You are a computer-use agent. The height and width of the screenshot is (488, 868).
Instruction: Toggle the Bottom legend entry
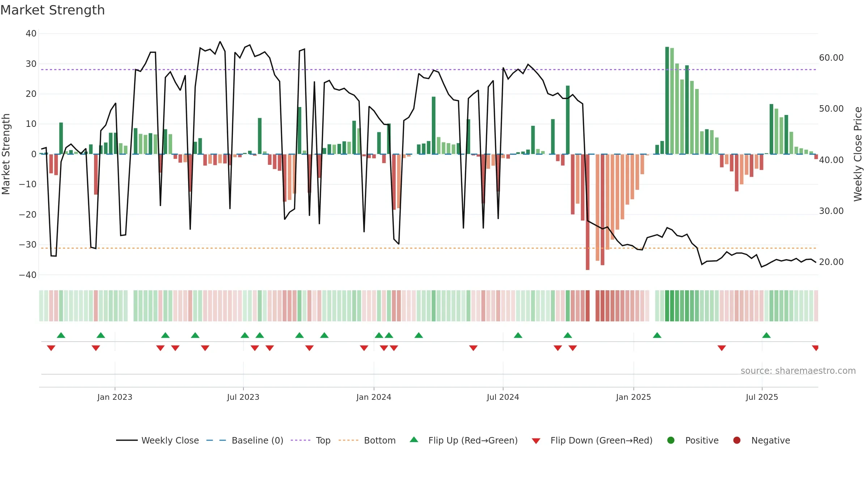click(x=367, y=440)
